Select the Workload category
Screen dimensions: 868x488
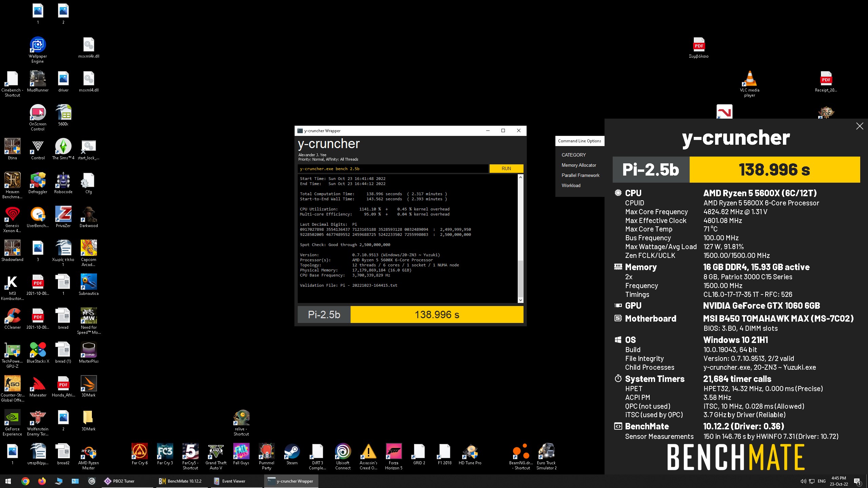click(571, 185)
